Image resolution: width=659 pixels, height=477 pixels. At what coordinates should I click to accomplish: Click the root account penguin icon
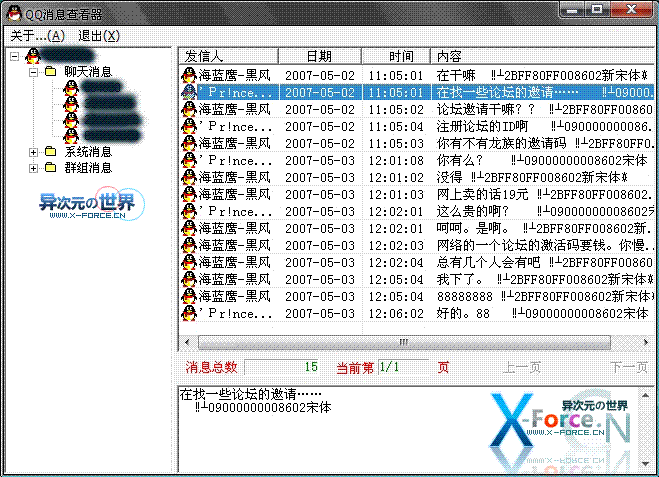click(33, 56)
